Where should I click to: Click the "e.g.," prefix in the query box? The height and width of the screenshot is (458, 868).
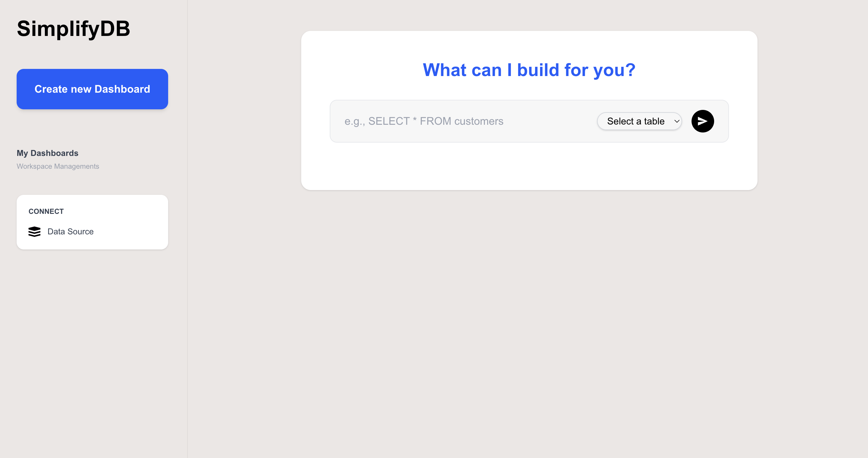(x=354, y=121)
